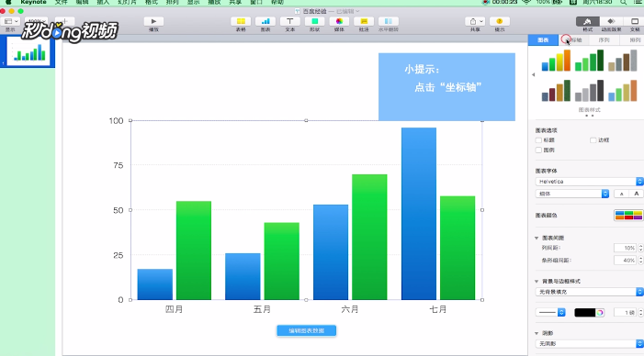Open the chart colors (图表颜色) palette

(628, 215)
